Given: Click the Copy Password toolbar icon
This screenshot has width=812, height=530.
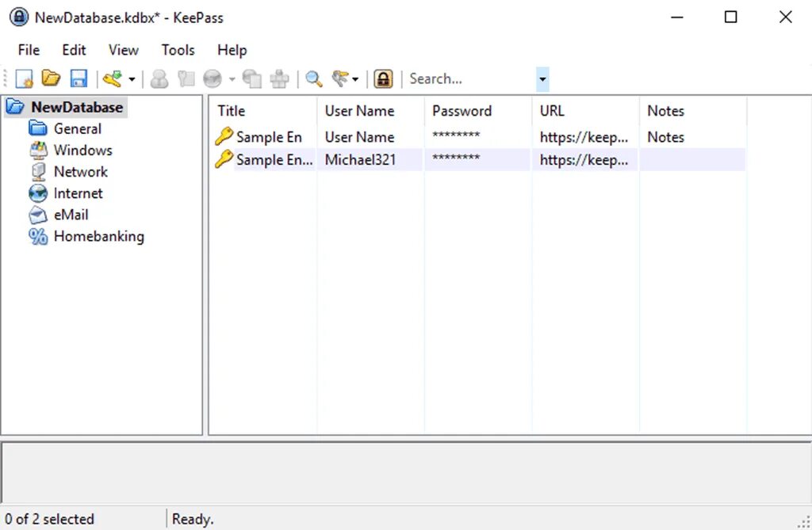Looking at the screenshot, I should click(186, 78).
